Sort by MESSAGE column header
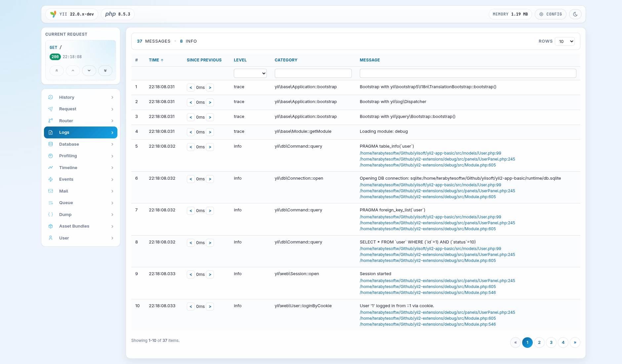This screenshot has width=622, height=364. [370, 60]
